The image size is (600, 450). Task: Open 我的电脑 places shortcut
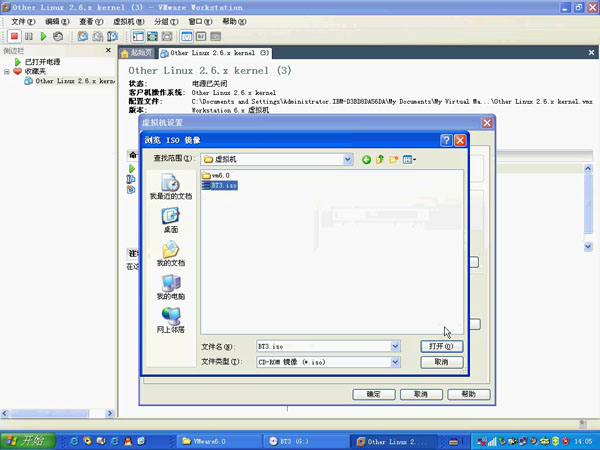point(170,288)
